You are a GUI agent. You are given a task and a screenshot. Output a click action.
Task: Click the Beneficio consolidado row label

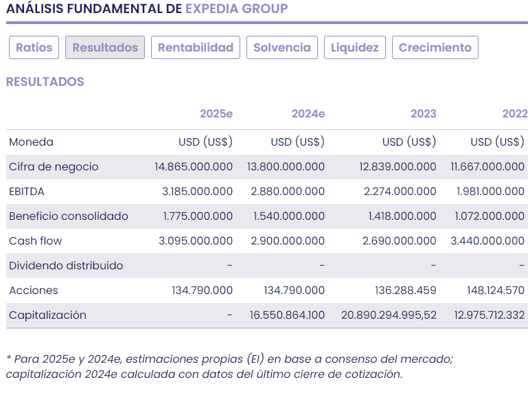pyautogui.click(x=69, y=216)
